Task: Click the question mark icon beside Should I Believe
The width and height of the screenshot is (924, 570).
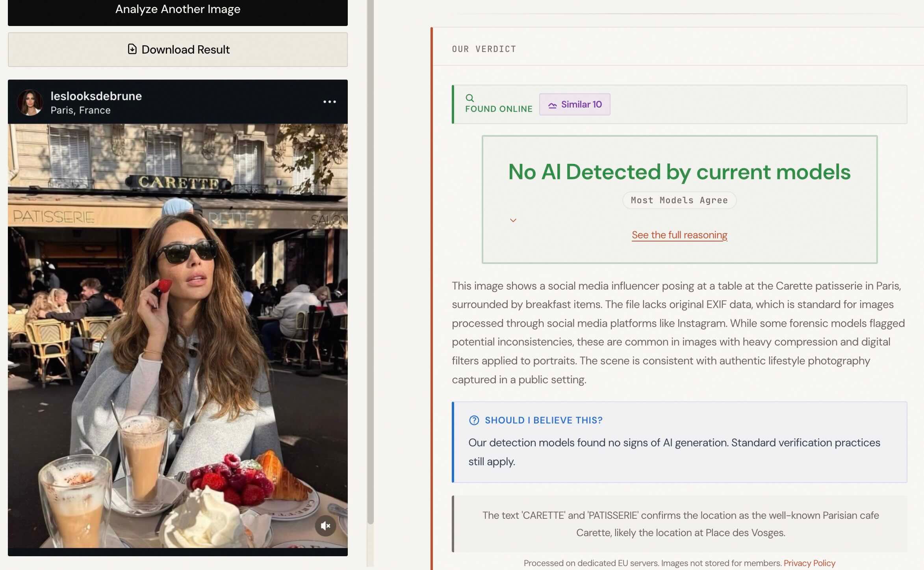Action: (x=474, y=420)
